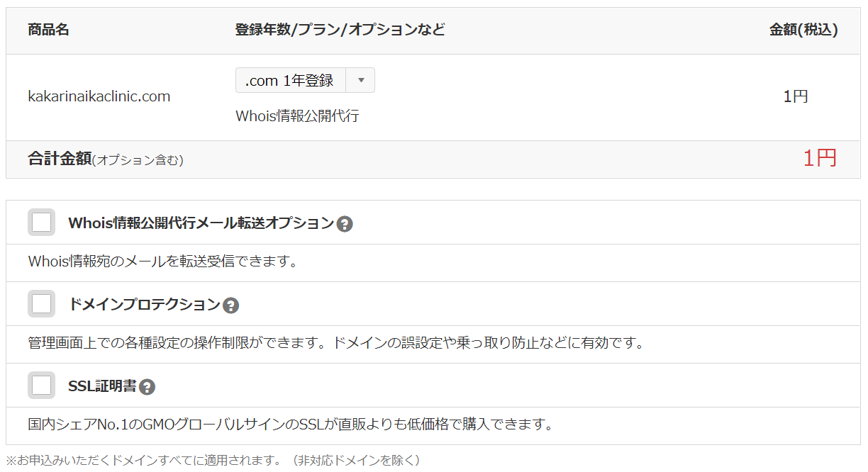Image resolution: width=868 pixels, height=472 pixels.
Task: Click the GMOグローバルサイン SSL description text
Action: [x=290, y=425]
